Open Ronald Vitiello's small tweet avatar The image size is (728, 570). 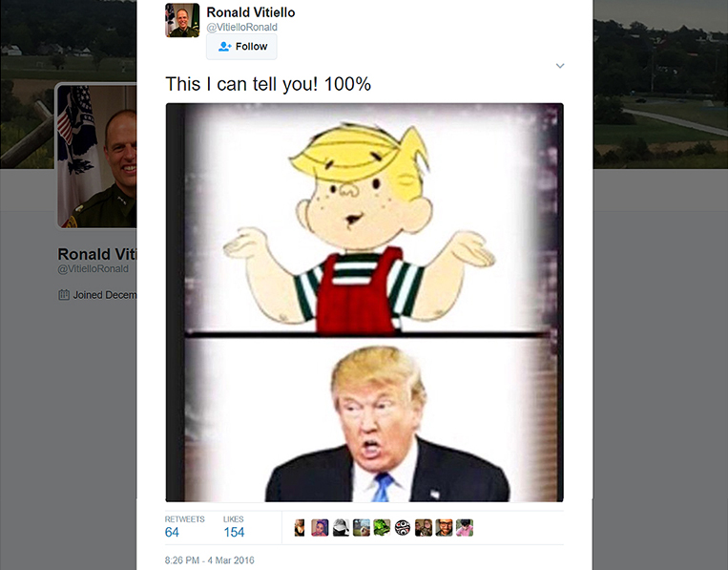coord(182,20)
